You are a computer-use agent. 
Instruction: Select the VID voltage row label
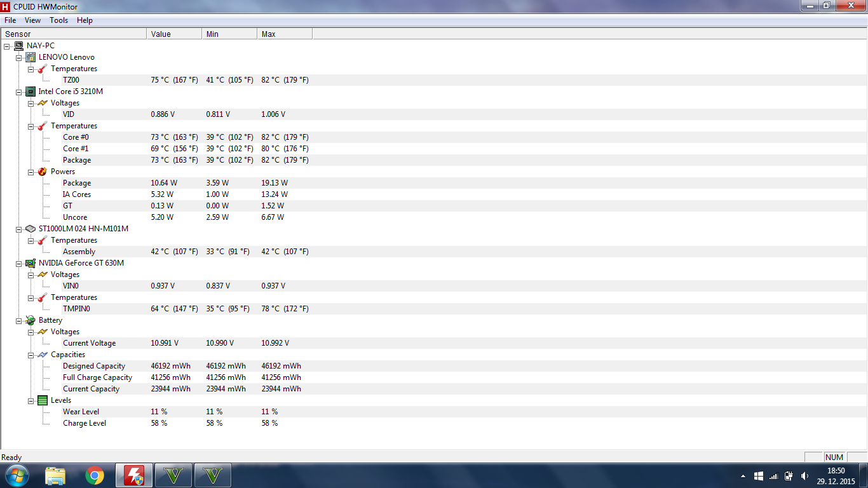pos(69,114)
